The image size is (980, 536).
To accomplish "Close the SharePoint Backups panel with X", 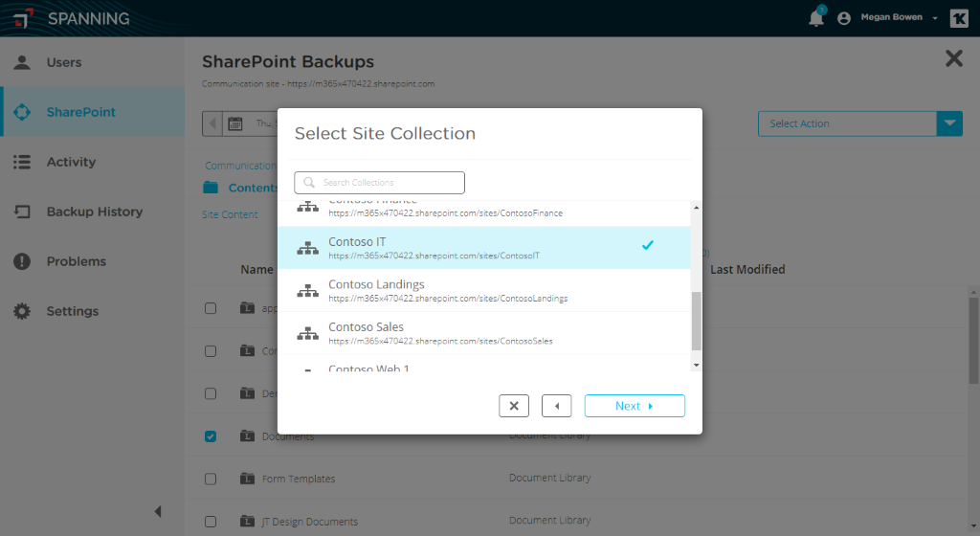I will point(954,58).
